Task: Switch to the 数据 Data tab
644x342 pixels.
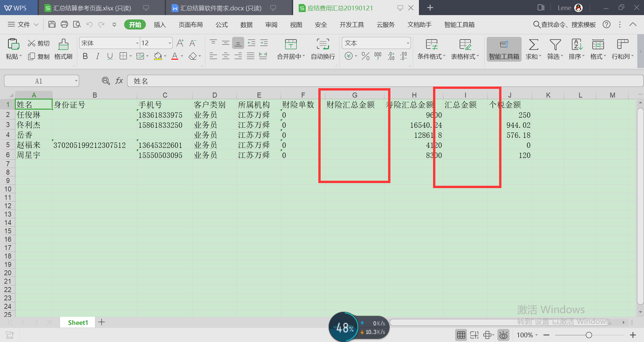Action: [x=246, y=24]
